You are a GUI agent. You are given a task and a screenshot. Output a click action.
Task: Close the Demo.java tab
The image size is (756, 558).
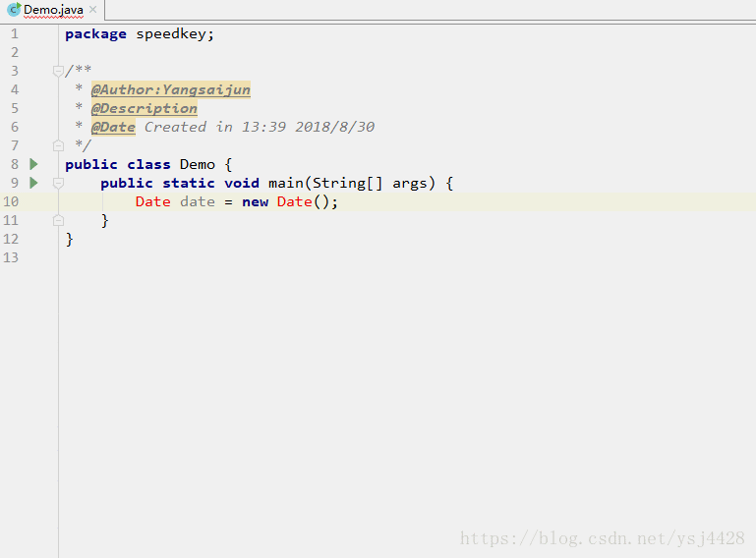click(x=93, y=9)
